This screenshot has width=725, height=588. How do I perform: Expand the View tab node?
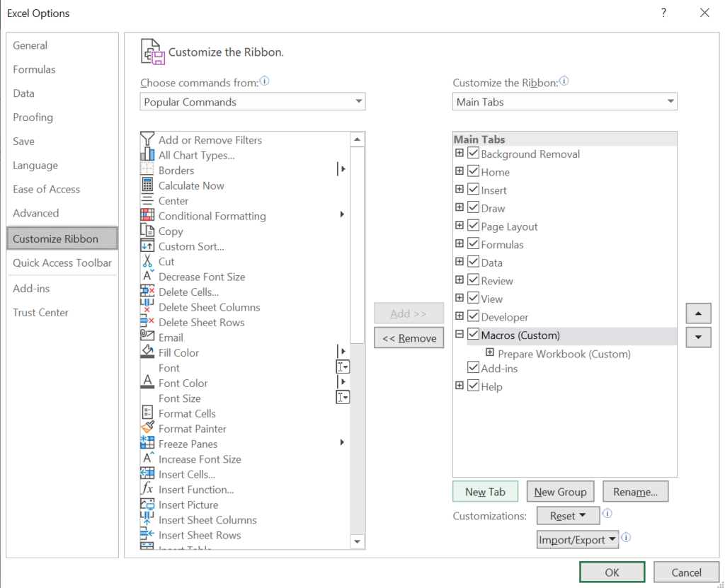pyautogui.click(x=459, y=297)
